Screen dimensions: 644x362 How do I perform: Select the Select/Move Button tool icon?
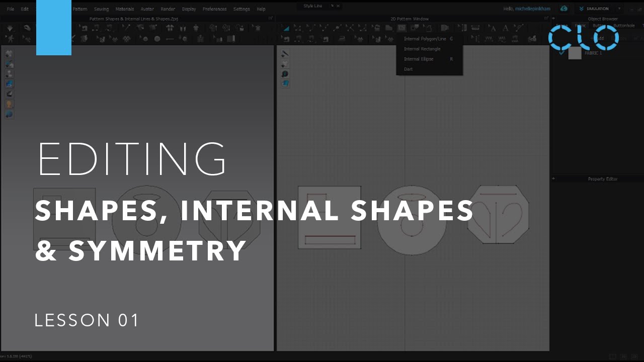pyautogui.click(x=144, y=38)
